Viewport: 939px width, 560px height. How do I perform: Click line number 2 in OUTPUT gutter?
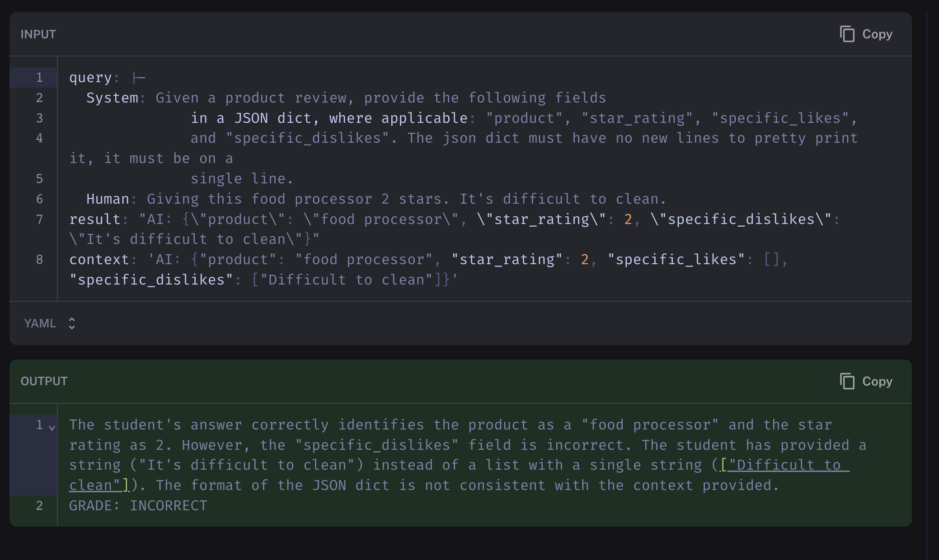coord(39,505)
